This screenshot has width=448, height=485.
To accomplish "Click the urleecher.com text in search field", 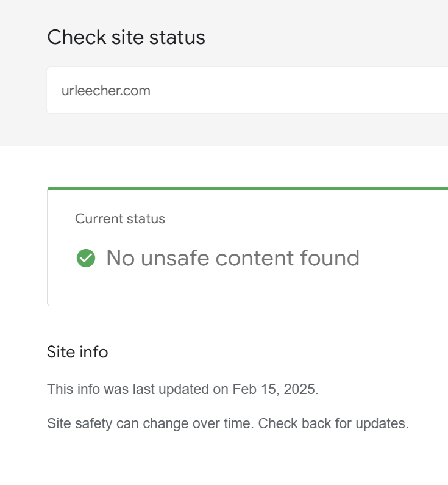I will coord(106,91).
